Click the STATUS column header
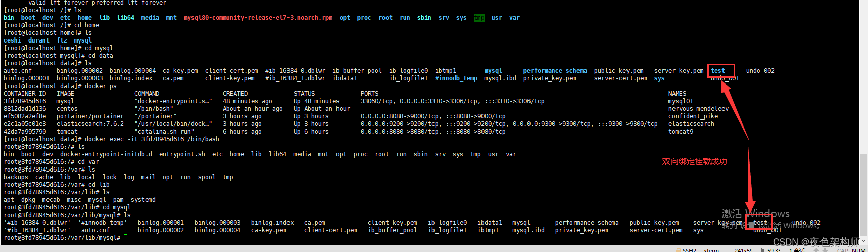This screenshot has height=252, width=868. (x=304, y=94)
